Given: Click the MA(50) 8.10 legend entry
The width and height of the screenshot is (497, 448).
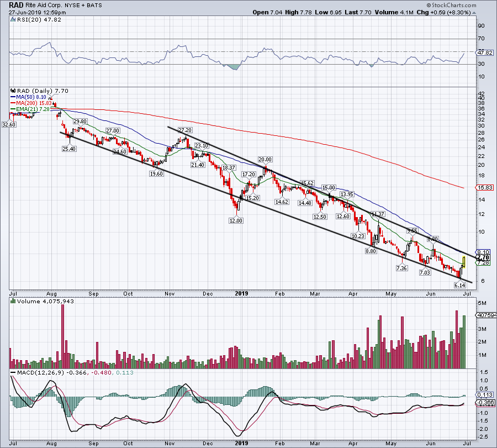Looking at the screenshot, I should pyautogui.click(x=29, y=97).
